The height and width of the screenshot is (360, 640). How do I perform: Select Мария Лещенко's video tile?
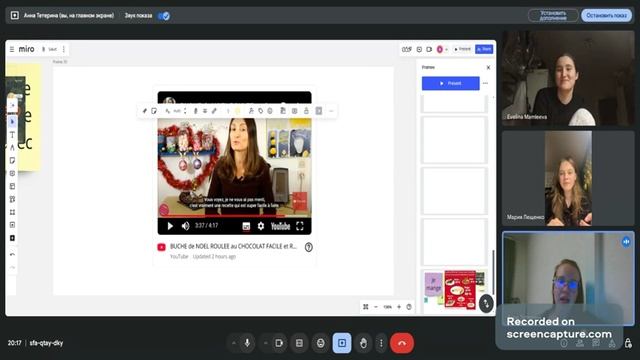[x=568, y=178]
